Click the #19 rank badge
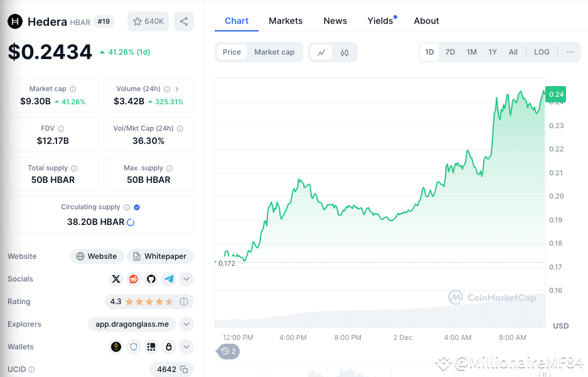 (x=104, y=21)
